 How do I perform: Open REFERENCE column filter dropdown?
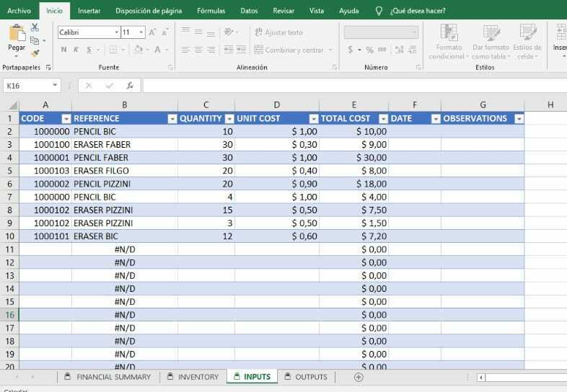pos(172,118)
